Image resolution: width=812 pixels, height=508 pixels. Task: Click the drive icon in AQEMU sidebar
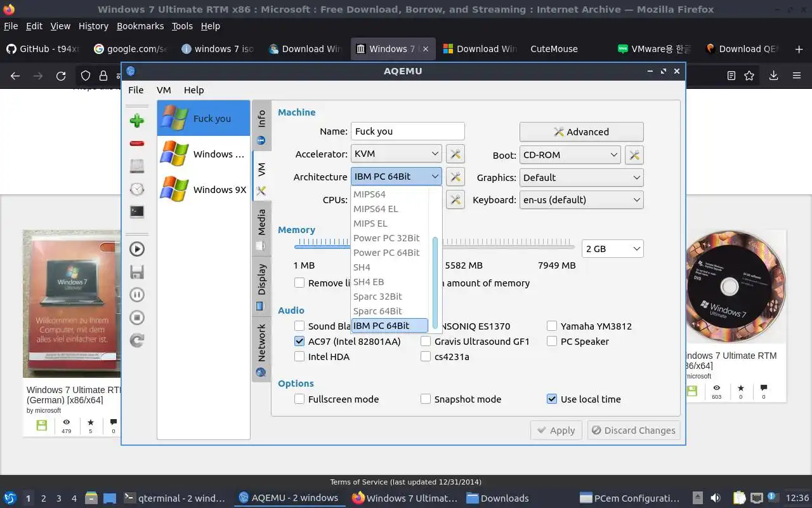tap(137, 166)
